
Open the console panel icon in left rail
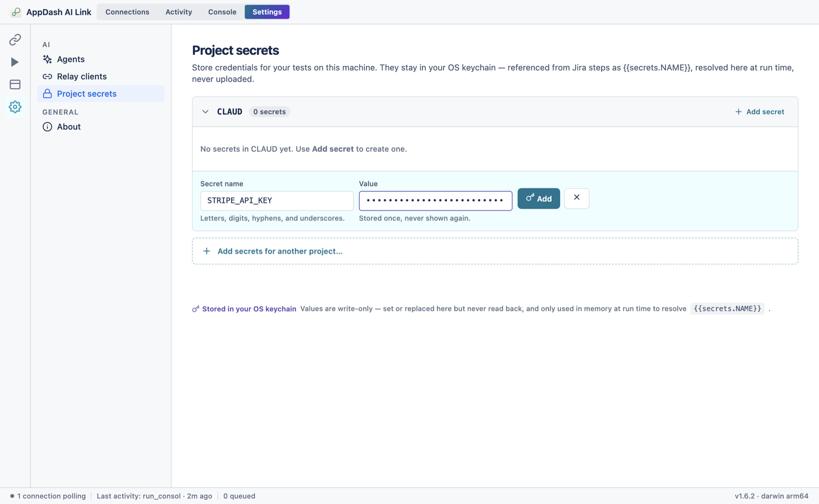tap(15, 84)
